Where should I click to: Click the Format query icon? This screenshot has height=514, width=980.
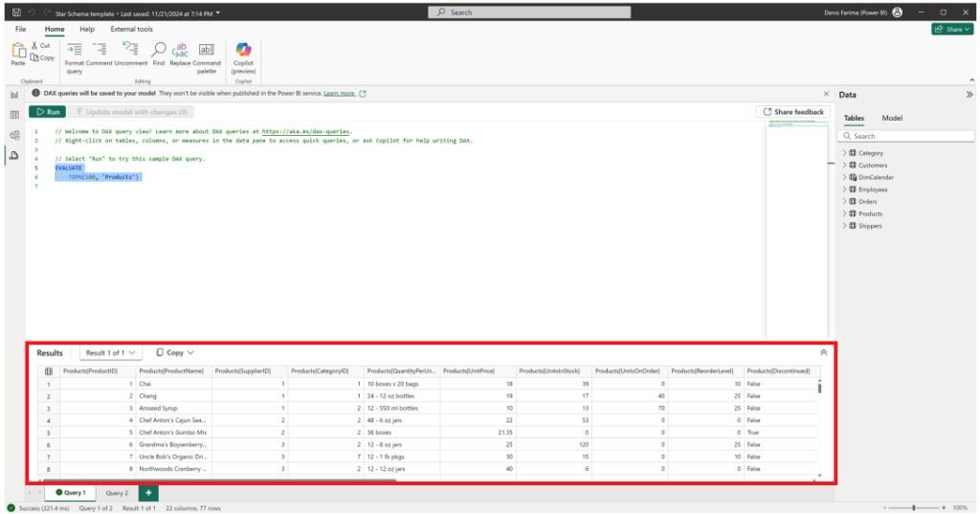75,50
